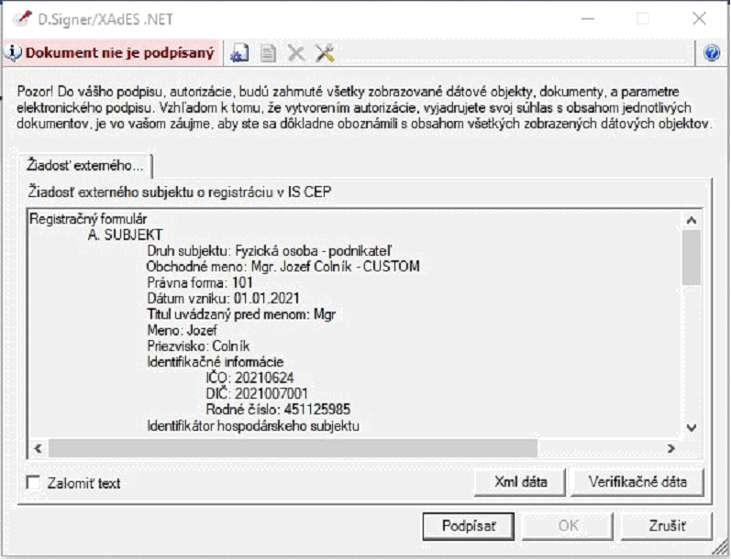The image size is (731, 560).
Task: Click the 'Rodné číslo: 451125985' line
Action: 278,410
